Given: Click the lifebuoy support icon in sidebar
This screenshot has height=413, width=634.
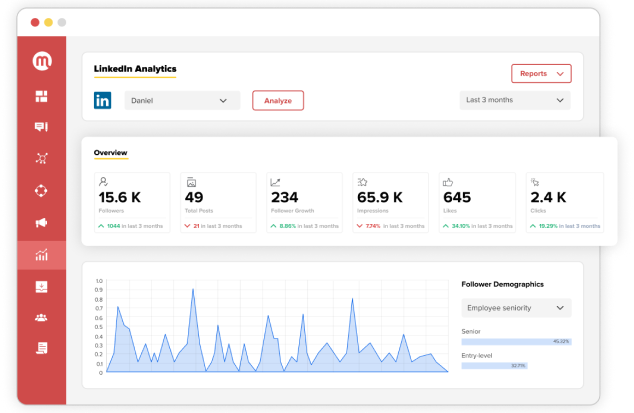Looking at the screenshot, I should tap(41, 191).
